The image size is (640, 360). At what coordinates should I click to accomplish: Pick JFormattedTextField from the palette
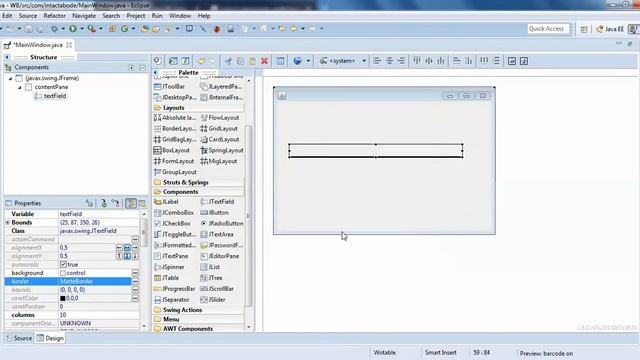[x=175, y=245]
